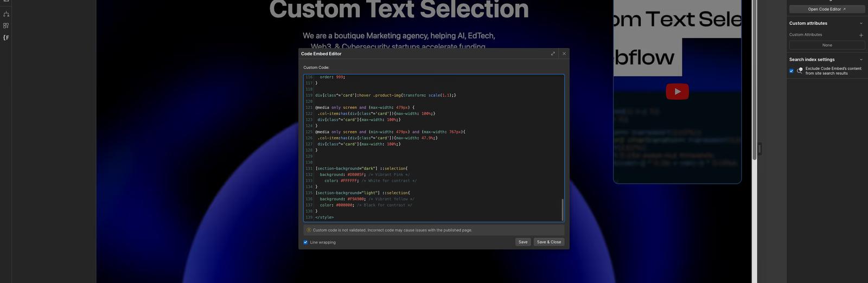This screenshot has height=283, width=868.
Task: Collapse the Search index settings section
Action: 861,60
